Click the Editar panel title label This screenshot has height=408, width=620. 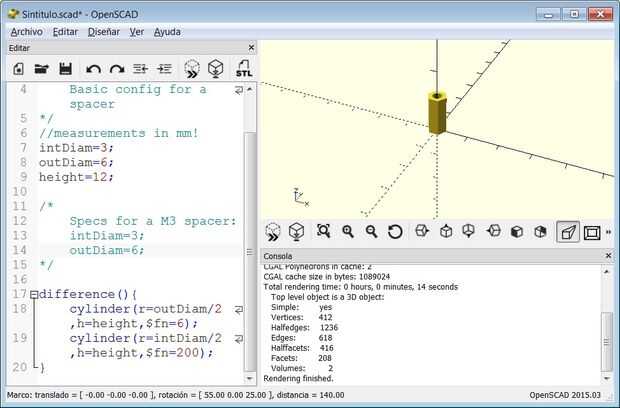[19, 48]
